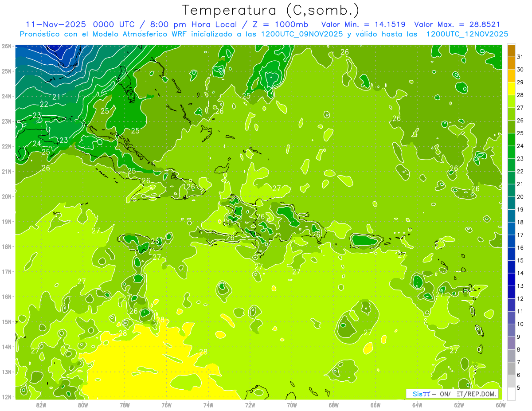Image resolution: width=532 pixels, height=411 pixels.
Task: Click the "60W" longitude axis label
Action: coord(501,405)
